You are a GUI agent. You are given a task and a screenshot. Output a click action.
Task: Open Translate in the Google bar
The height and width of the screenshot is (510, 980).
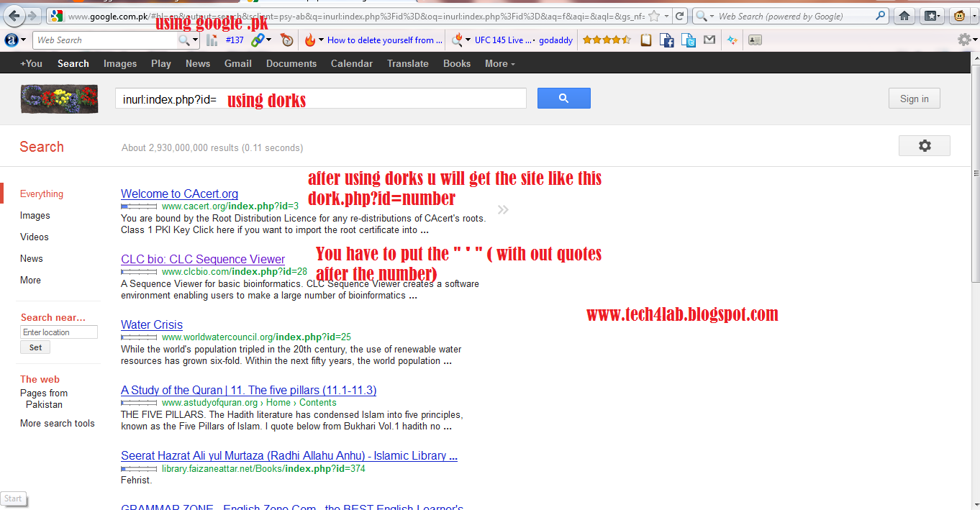point(408,63)
